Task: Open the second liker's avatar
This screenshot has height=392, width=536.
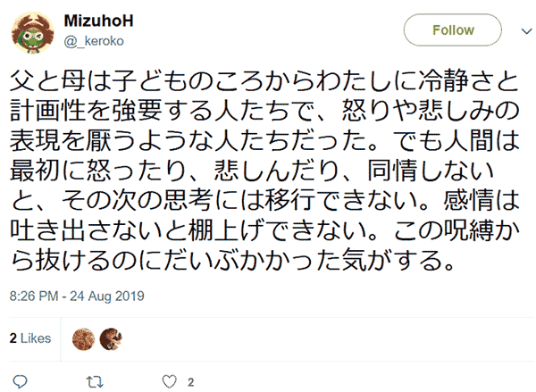Action: point(110,339)
